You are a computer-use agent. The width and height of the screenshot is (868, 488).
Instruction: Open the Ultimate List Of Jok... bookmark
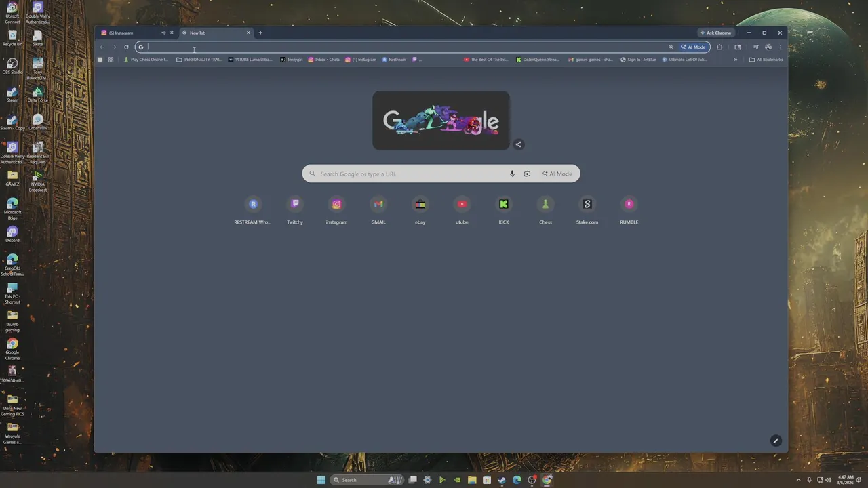tap(686, 60)
